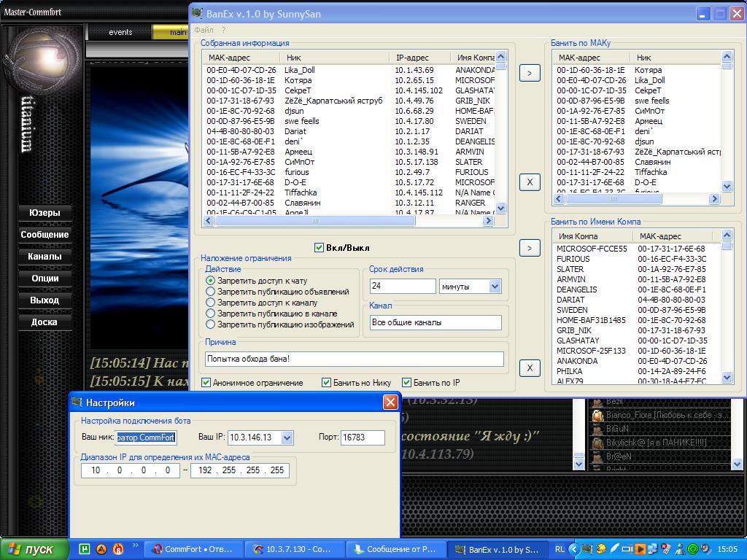The width and height of the screenshot is (747, 560).
Task: Expand the 'Ваш IP' dropdown list
Action: point(287,437)
